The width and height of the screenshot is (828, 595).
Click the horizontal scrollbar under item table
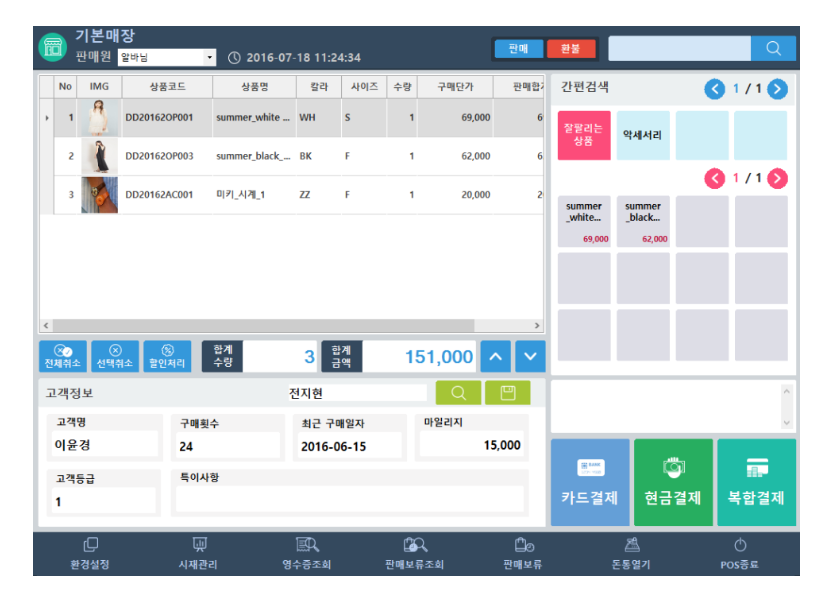(x=290, y=326)
